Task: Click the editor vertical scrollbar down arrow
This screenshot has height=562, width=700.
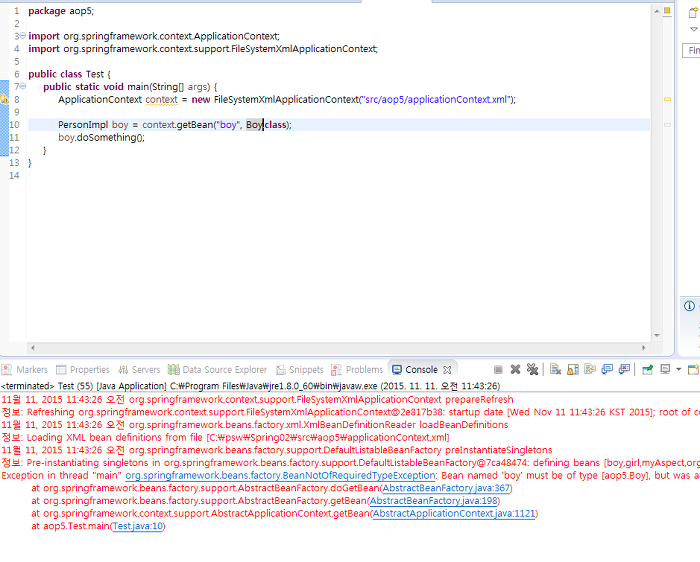Action: coord(657,336)
